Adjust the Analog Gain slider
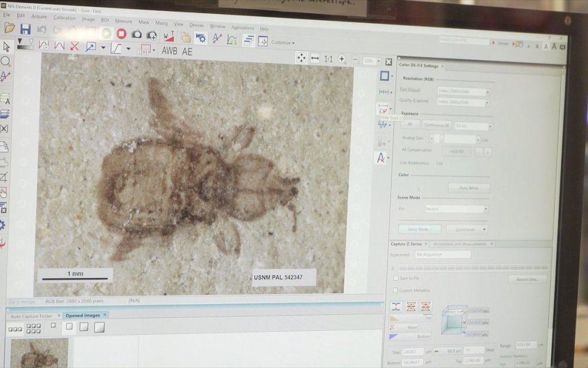This screenshot has height=368, width=588. point(442,139)
